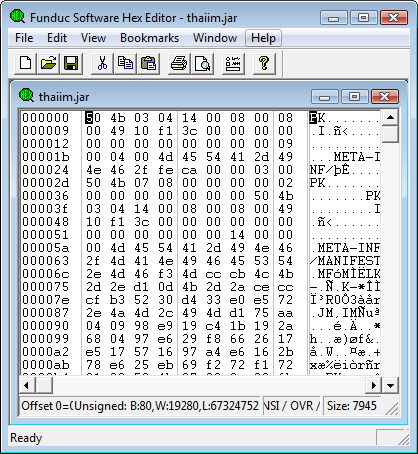Screen dimensions: 418x454
Task: Click the Print Preview magnifier icon
Action: (202, 63)
